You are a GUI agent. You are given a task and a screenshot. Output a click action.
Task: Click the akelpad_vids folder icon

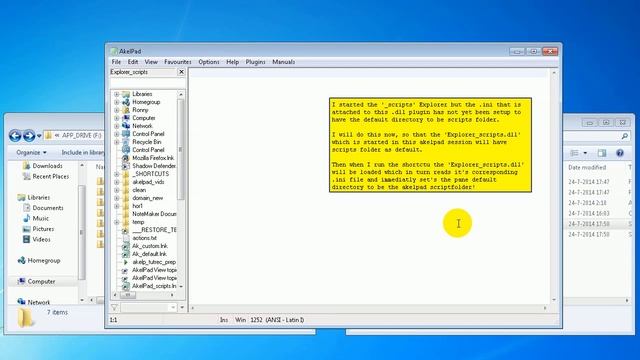coord(126,182)
